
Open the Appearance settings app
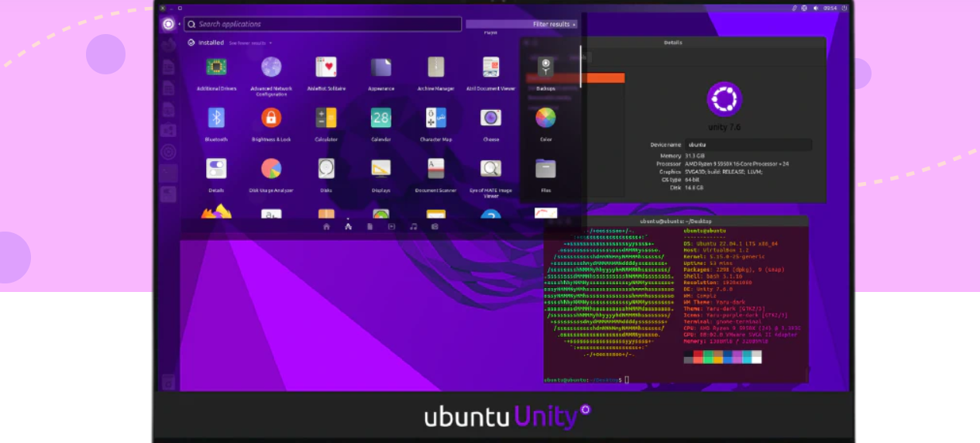point(381,67)
